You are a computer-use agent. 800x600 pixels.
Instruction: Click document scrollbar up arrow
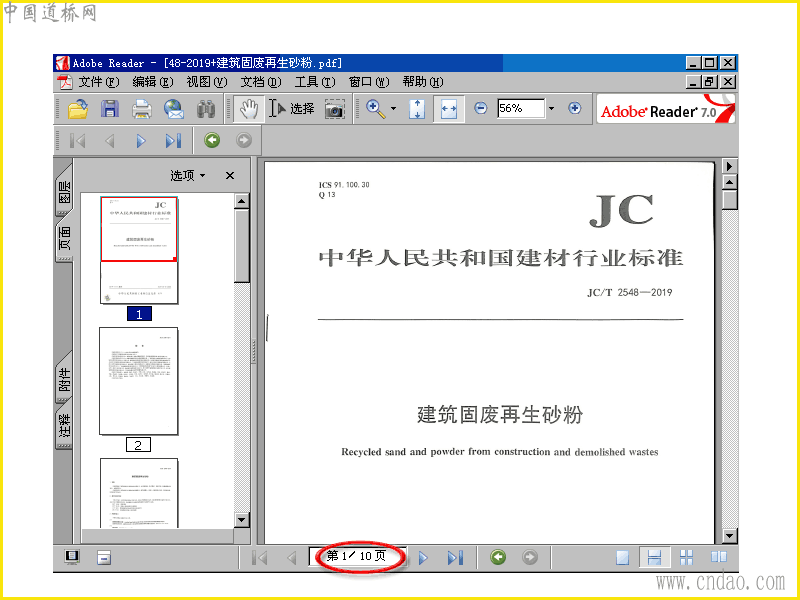pos(730,182)
